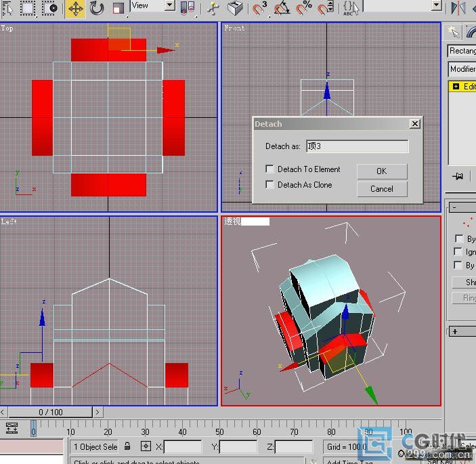
Task: Click the Z coordinate input field
Action: (x=294, y=446)
